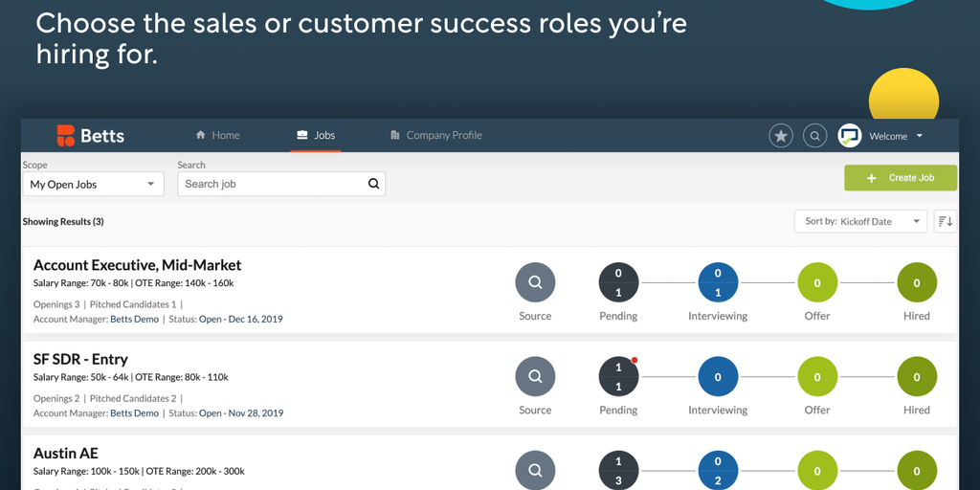Viewport: 980px width, 490px height.
Task: Click the header search magnifier icon
Action: [x=814, y=136]
